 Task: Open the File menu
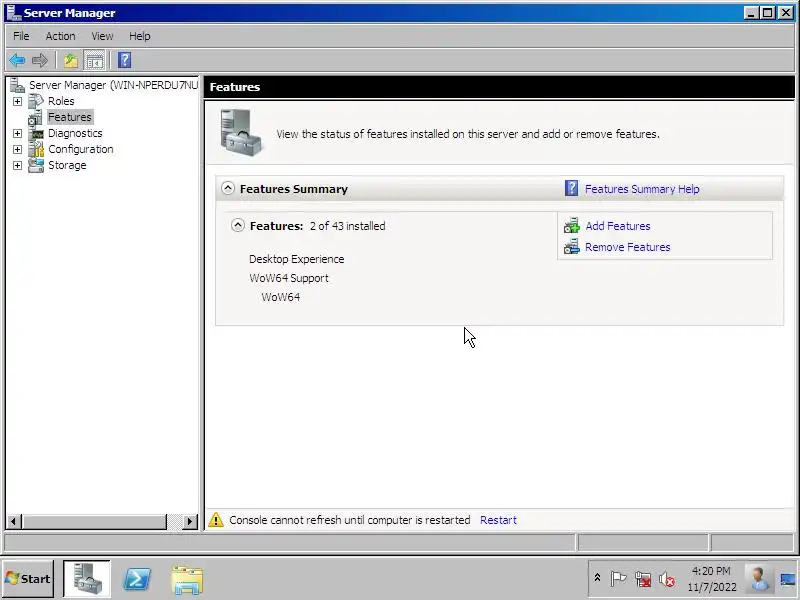[x=21, y=36]
